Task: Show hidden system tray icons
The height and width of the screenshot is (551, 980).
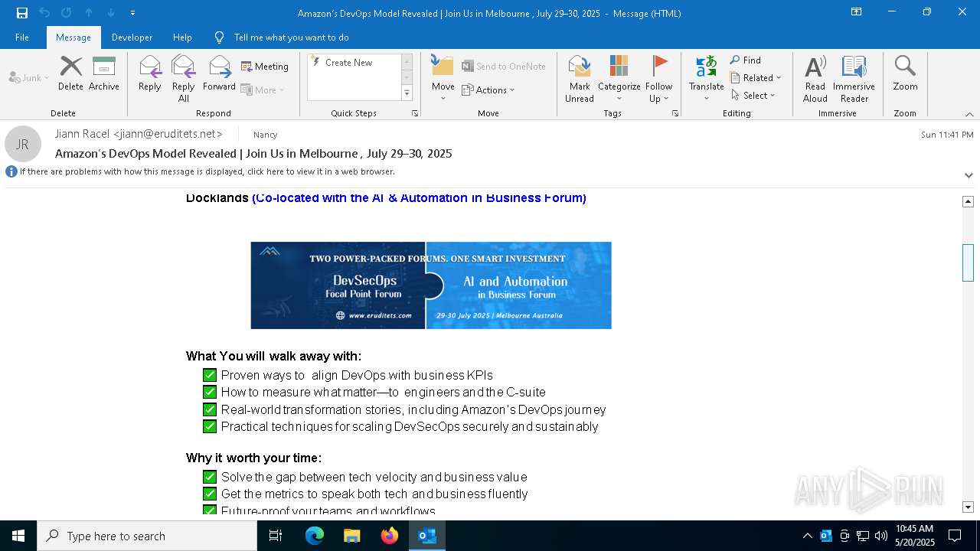Action: pyautogui.click(x=807, y=536)
